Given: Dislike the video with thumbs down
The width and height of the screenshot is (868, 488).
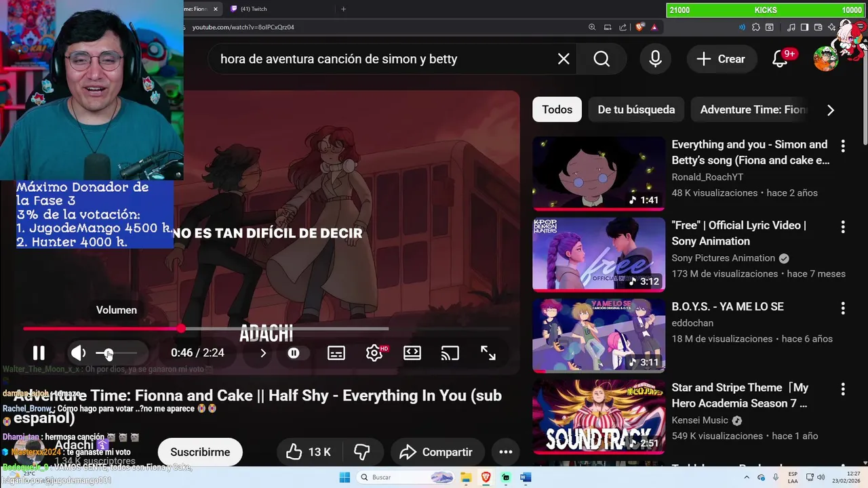Looking at the screenshot, I should click(x=362, y=452).
